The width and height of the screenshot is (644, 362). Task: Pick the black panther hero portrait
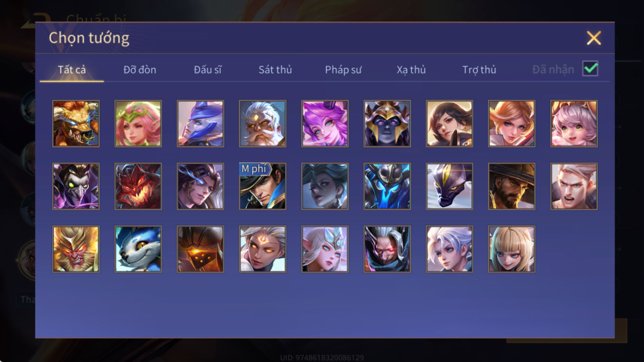449,186
